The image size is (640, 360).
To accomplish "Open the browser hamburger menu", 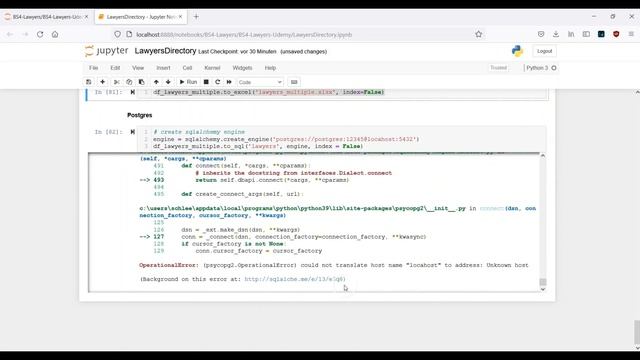I will 631,35.
